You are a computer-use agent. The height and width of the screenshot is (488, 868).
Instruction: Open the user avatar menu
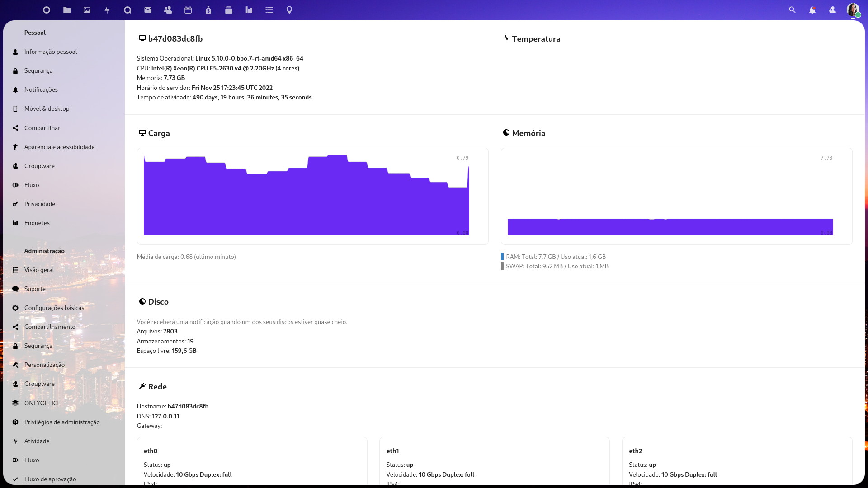pos(853,10)
